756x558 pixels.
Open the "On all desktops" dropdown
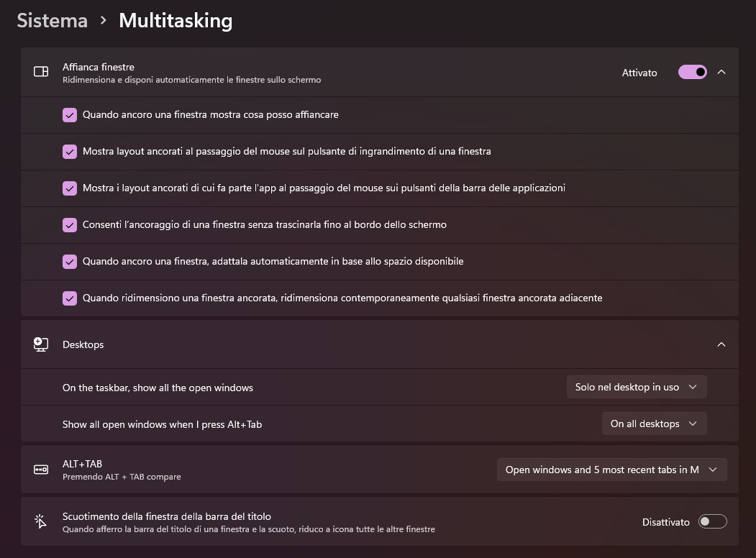(654, 424)
